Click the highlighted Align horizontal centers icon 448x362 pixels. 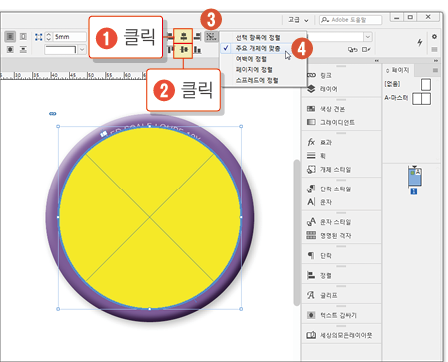[x=183, y=36]
